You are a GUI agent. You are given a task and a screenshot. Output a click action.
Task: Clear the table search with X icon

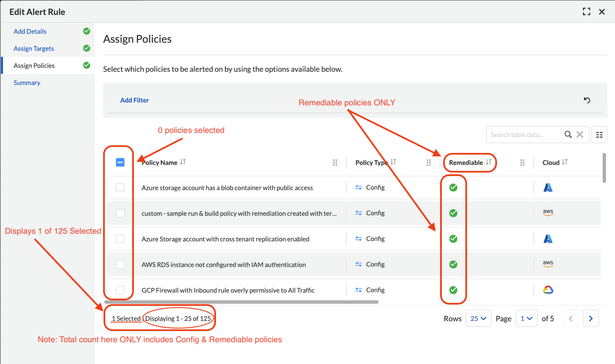click(x=580, y=135)
